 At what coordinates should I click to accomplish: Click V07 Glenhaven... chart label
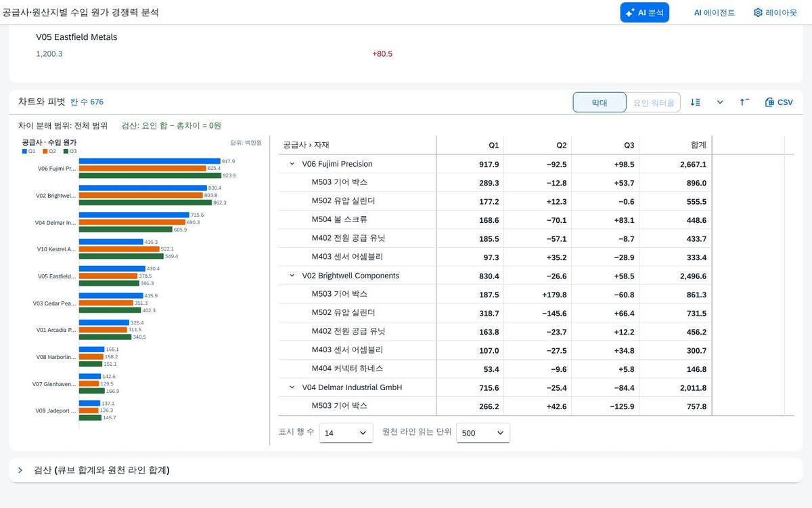click(54, 384)
